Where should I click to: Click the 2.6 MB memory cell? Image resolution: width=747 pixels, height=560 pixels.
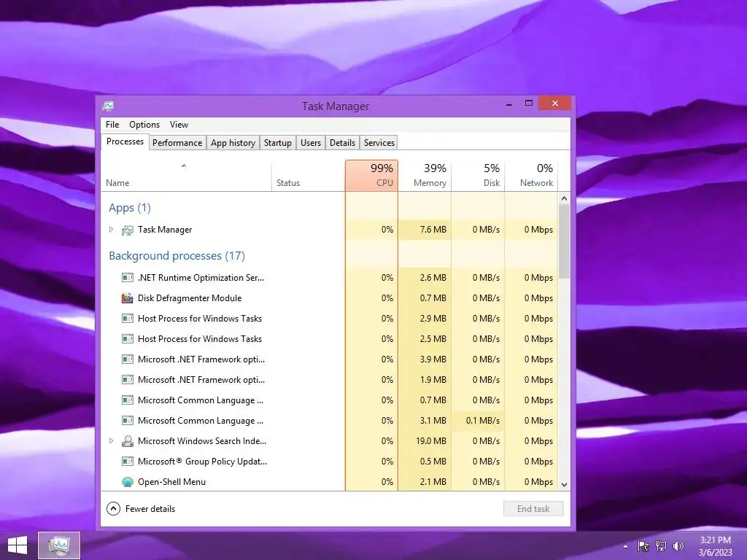pyautogui.click(x=425, y=278)
